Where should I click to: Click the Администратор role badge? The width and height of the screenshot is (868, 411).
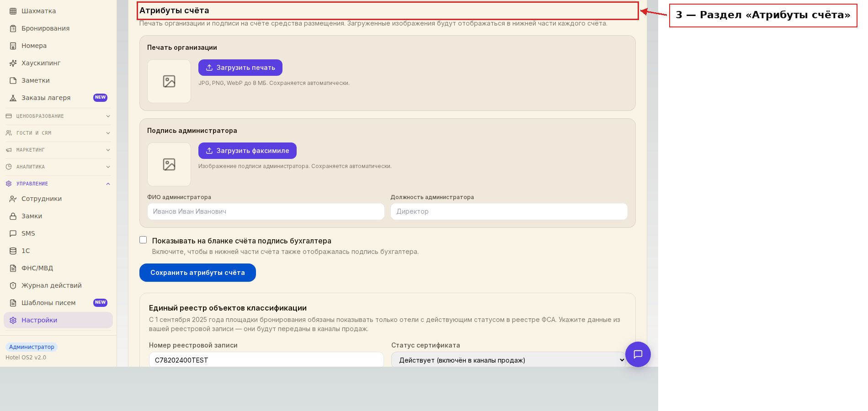pyautogui.click(x=32, y=347)
